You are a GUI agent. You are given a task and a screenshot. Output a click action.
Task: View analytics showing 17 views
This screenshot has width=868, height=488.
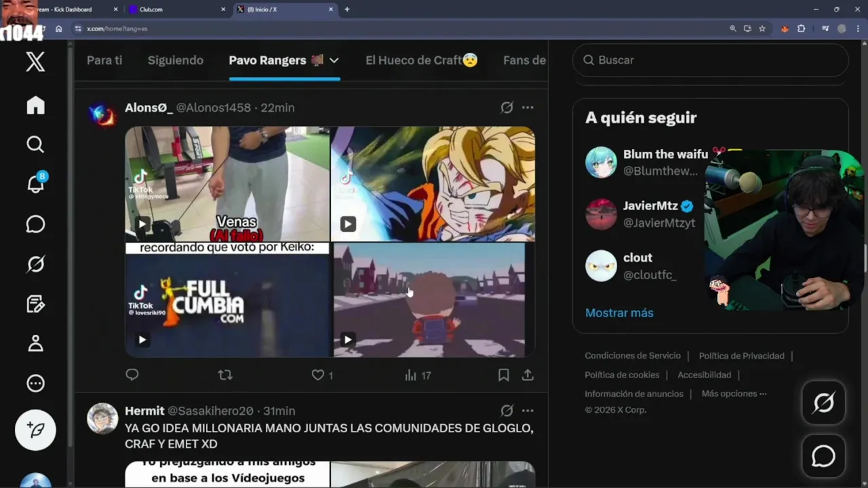tap(418, 375)
